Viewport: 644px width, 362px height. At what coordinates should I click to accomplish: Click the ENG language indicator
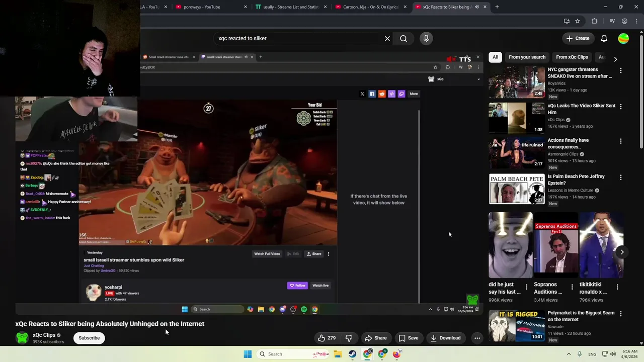point(592,354)
